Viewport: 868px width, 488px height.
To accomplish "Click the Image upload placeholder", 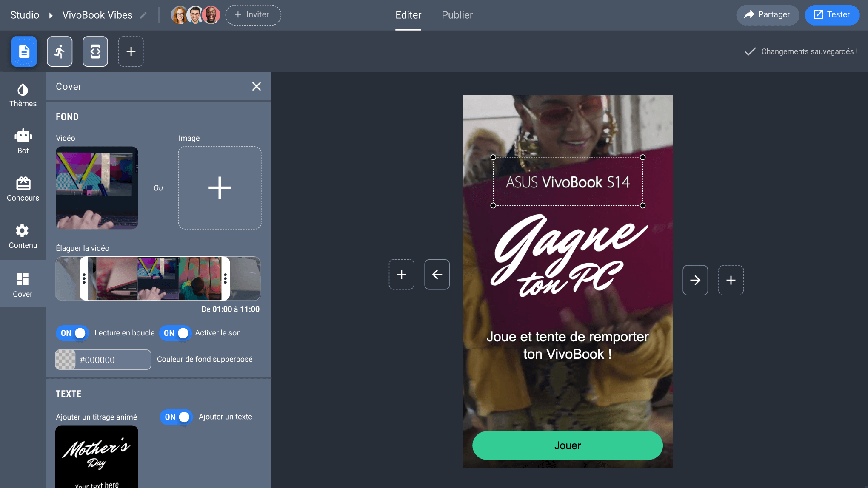I will pos(220,188).
